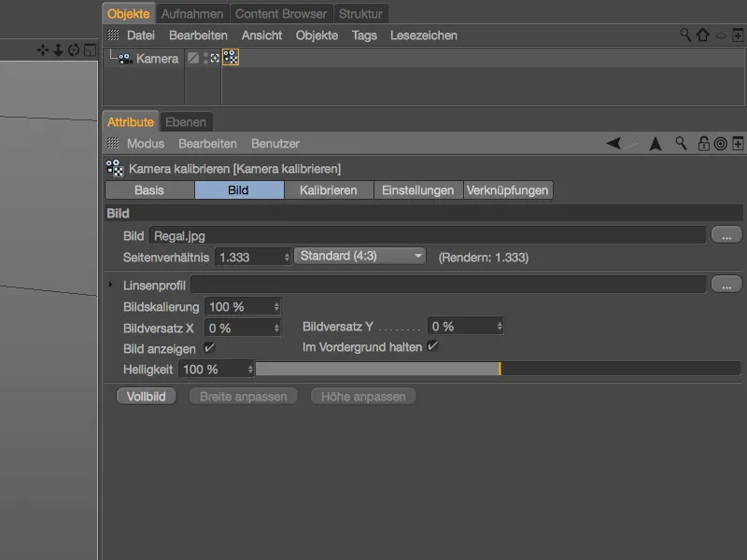This screenshot has height=560, width=747.
Task: Click on the Helligkeit slider bar
Action: pyautogui.click(x=373, y=369)
